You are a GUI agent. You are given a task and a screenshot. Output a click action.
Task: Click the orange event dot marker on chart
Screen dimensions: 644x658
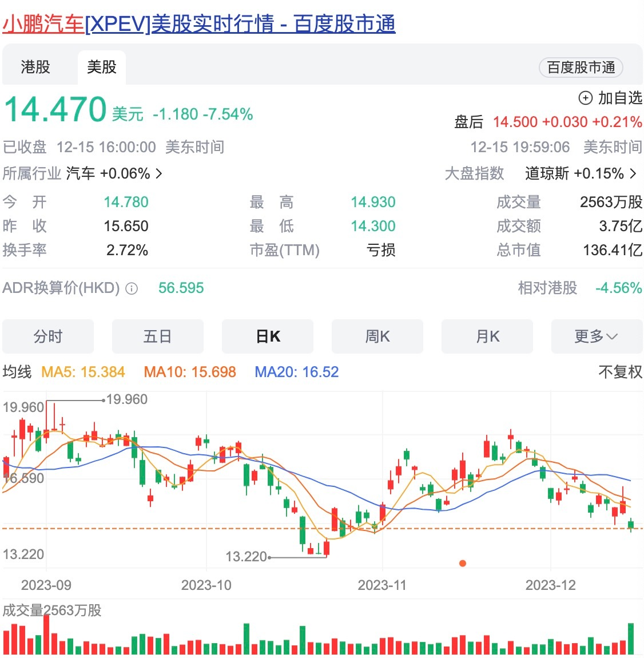click(462, 563)
